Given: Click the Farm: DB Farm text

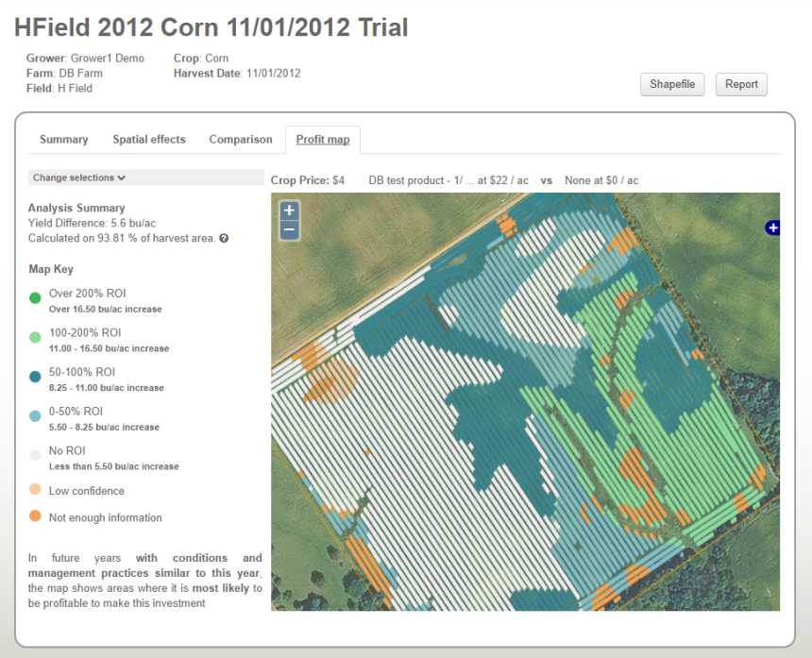Looking at the screenshot, I should pos(64,73).
